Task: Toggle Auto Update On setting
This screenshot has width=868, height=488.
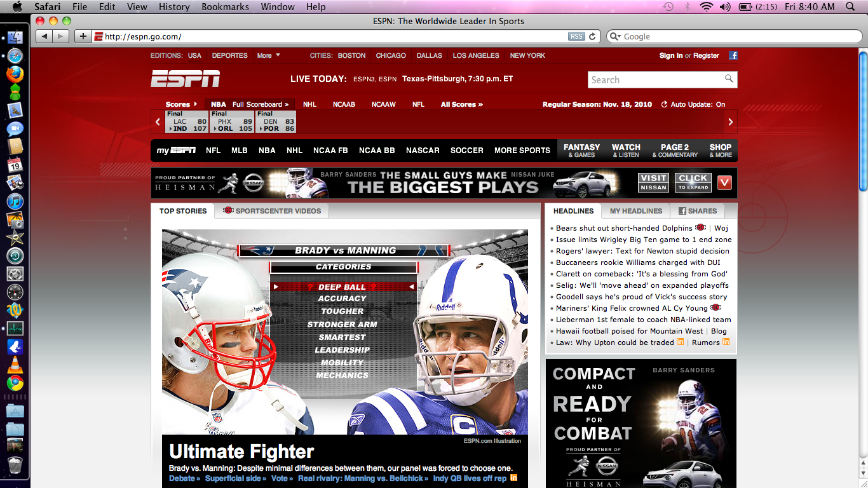Action: [693, 104]
